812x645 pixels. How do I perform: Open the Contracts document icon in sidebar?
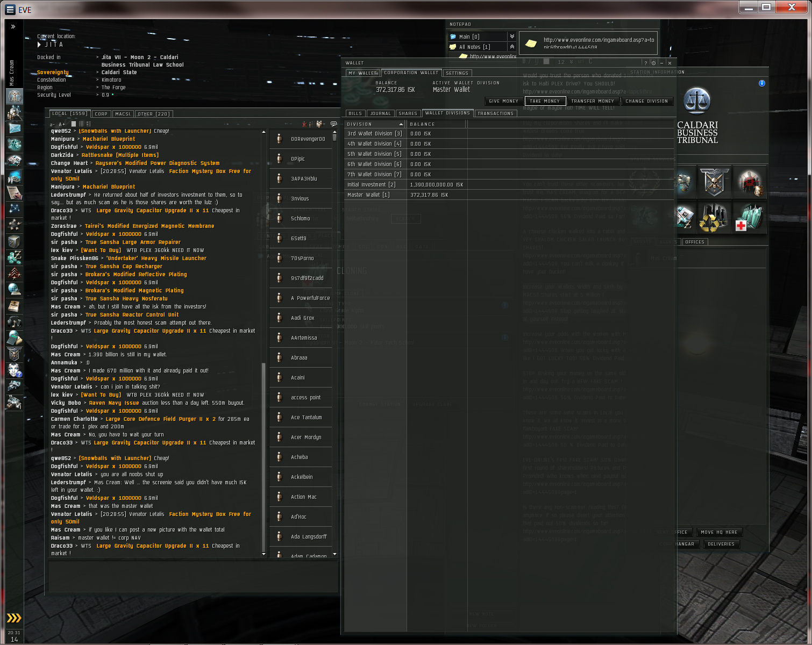pyautogui.click(x=15, y=193)
